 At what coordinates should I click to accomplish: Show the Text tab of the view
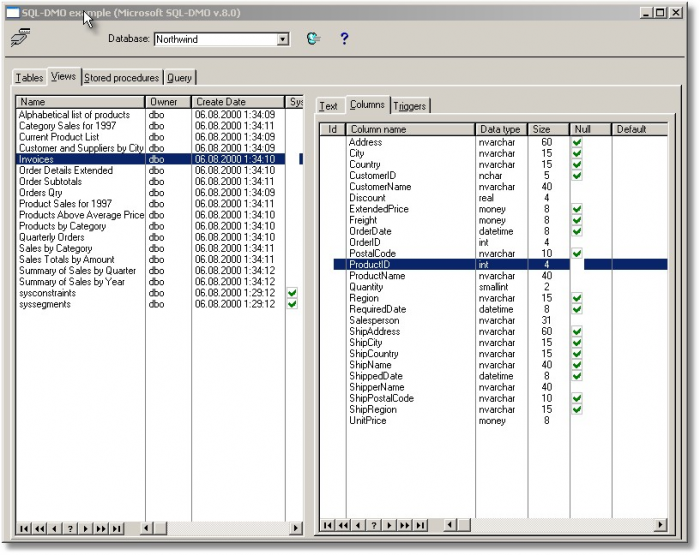point(329,106)
